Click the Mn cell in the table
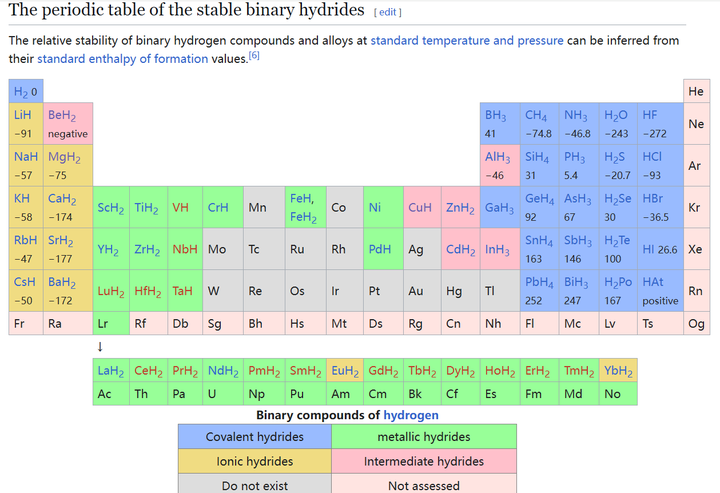The height and width of the screenshot is (493, 720). click(x=264, y=207)
